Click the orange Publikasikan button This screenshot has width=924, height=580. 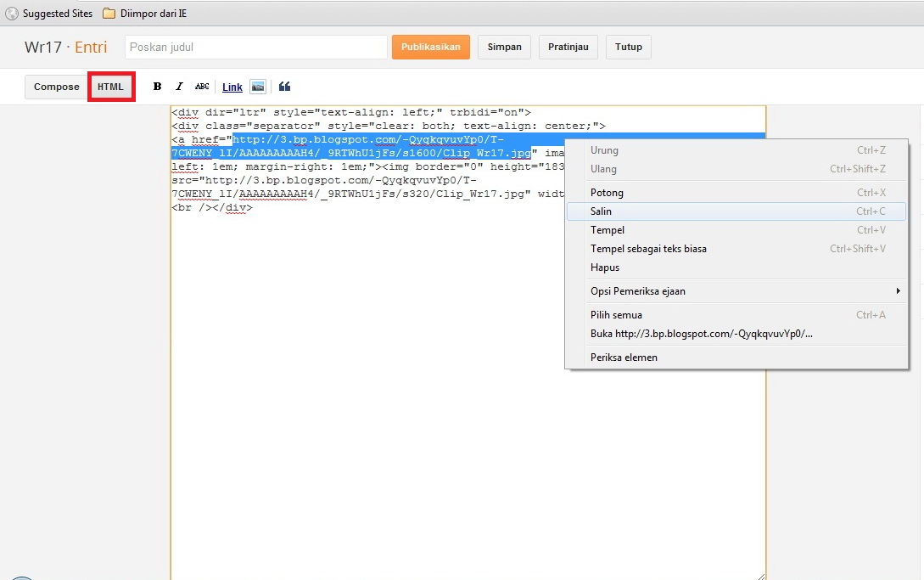click(x=431, y=48)
